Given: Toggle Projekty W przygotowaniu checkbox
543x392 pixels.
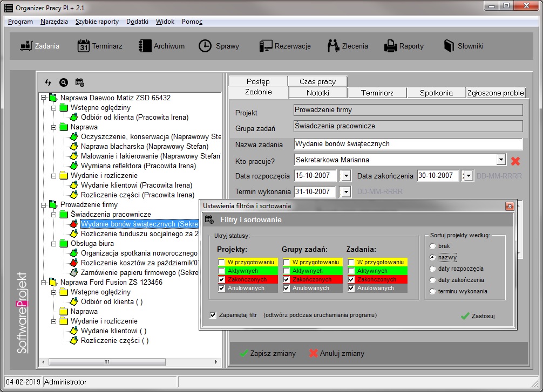Looking at the screenshot, I should pyautogui.click(x=222, y=262).
